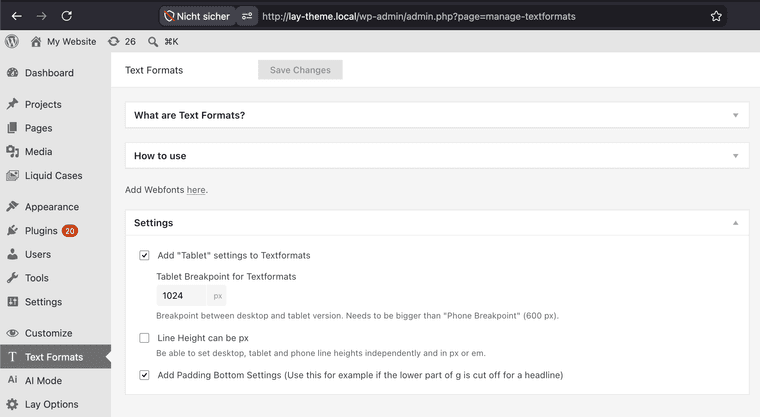The width and height of the screenshot is (760, 417).
Task: Follow the Add Webfonts here link
Action: (x=196, y=190)
